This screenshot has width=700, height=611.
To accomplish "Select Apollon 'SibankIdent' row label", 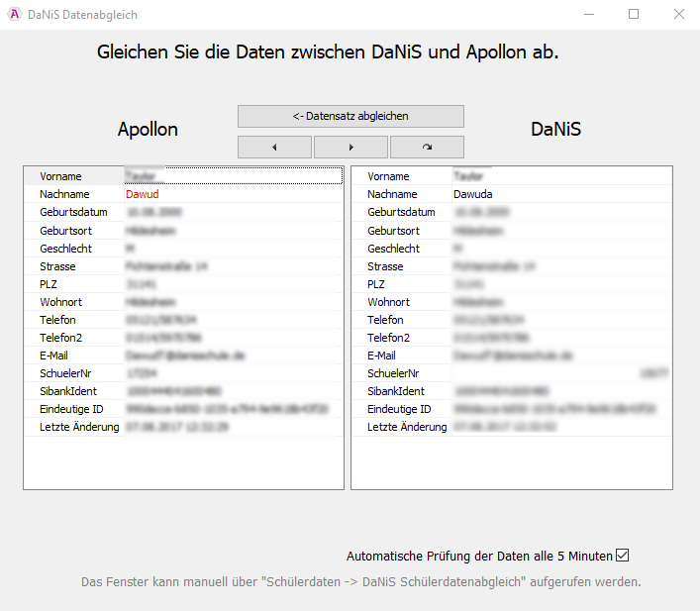I will click(68, 391).
